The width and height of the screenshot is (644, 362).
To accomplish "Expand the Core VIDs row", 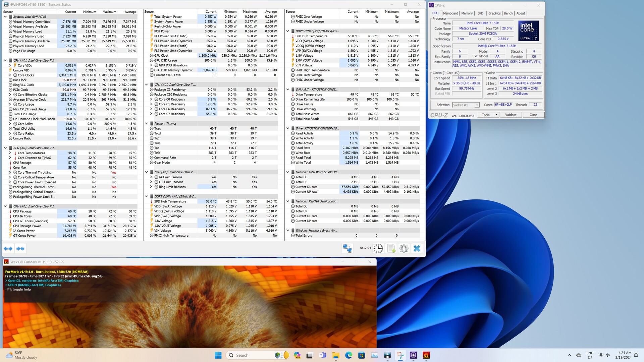I will (x=10, y=66).
